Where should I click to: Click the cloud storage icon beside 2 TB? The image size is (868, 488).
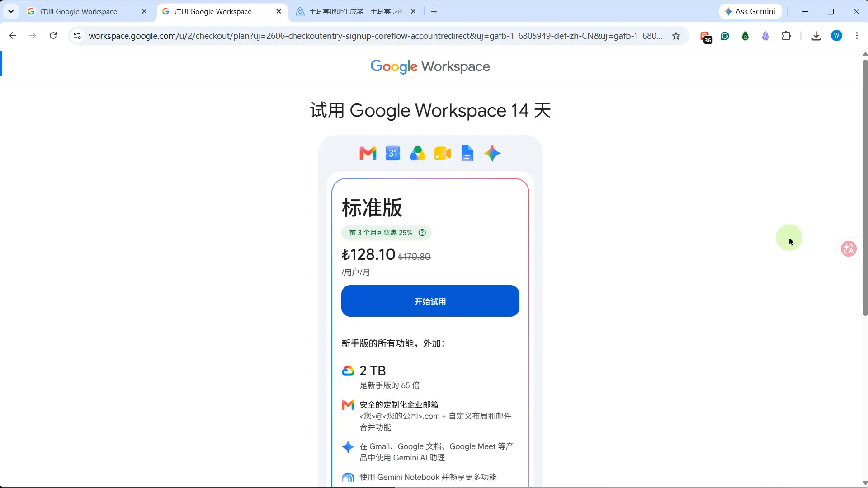click(348, 371)
